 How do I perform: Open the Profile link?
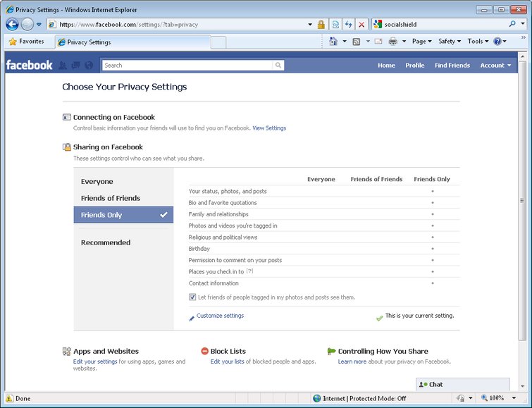pos(415,65)
